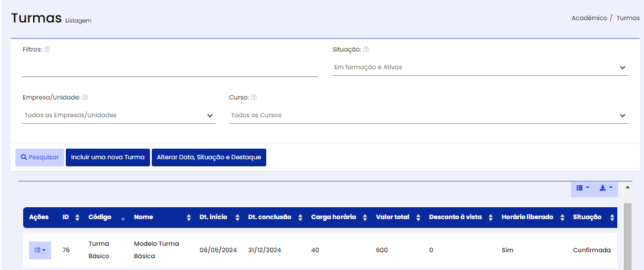Screen dimensions: 644x270
Task: Focus the Filtros text input field
Action: (170, 68)
